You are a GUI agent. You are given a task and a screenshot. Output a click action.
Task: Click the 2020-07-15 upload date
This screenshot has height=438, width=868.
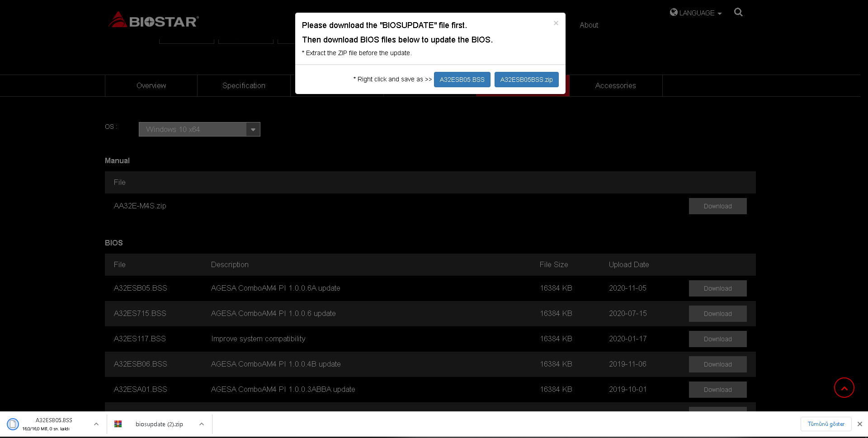pos(627,313)
